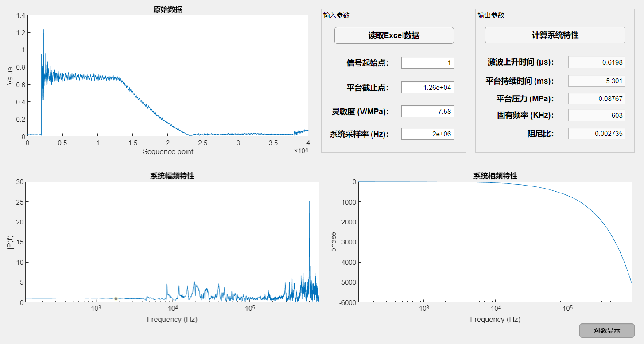Image resolution: width=644 pixels, height=344 pixels.
Task: Focus the 固有频率 (KHz) result field
Action: [596, 116]
